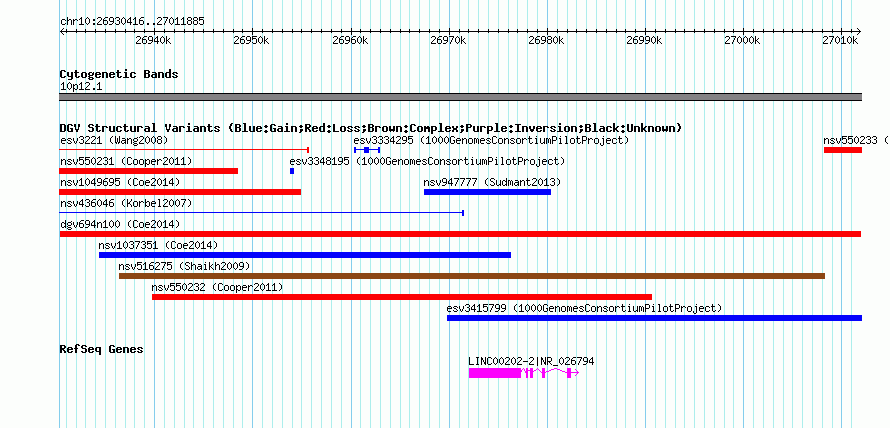The height and width of the screenshot is (428, 890).
Task: Select the long red dgv694n100 bar
Action: 460,234
